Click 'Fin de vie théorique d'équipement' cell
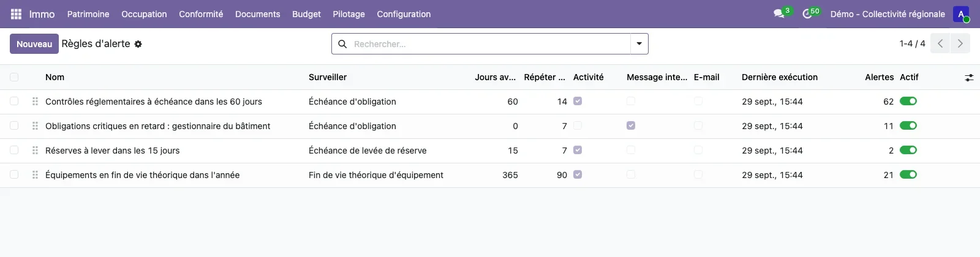The image size is (980, 257). 376,175
